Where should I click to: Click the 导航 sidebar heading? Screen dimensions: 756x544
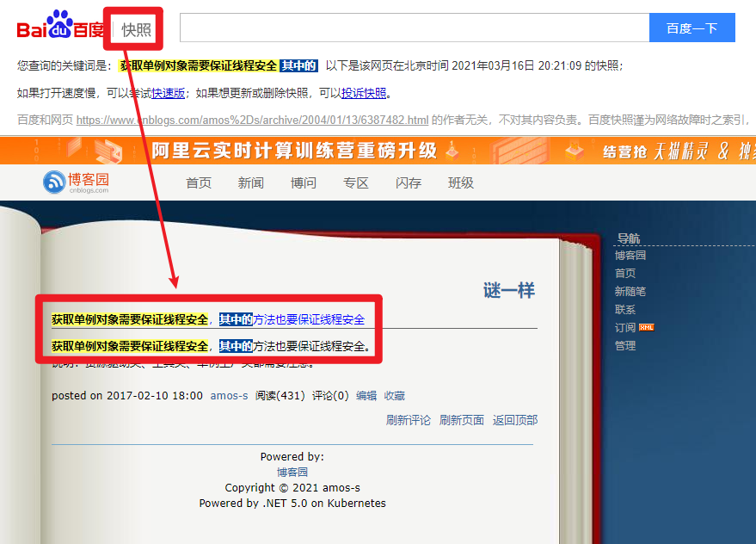(x=629, y=238)
